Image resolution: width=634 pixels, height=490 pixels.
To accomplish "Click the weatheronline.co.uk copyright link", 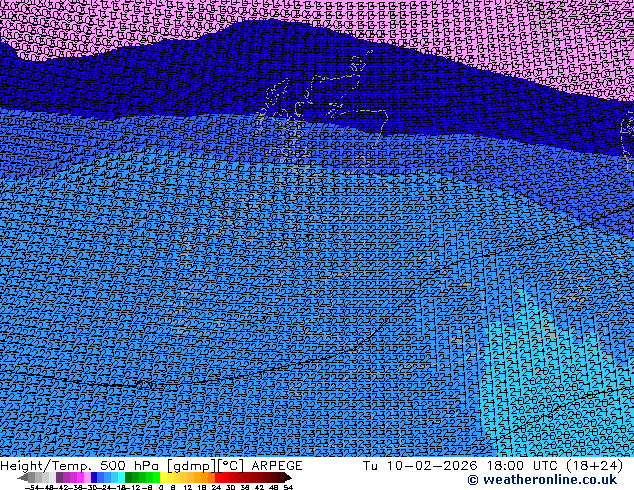I will 542,480.
